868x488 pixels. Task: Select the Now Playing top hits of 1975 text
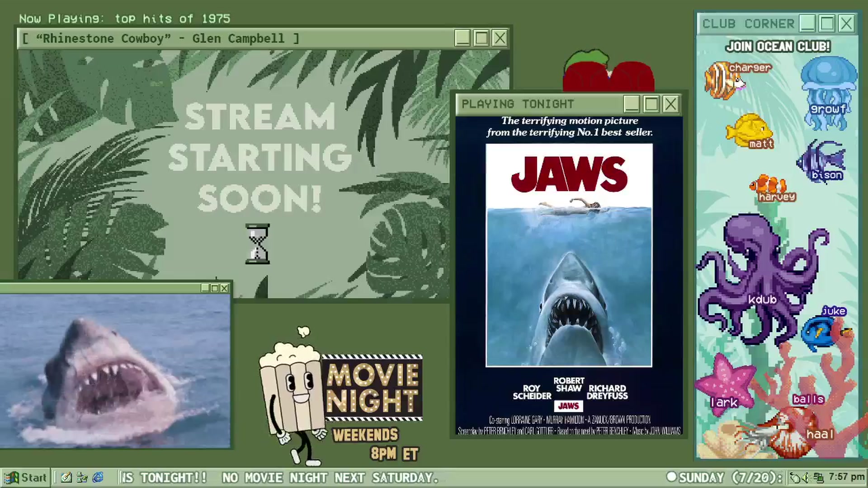tap(124, 19)
